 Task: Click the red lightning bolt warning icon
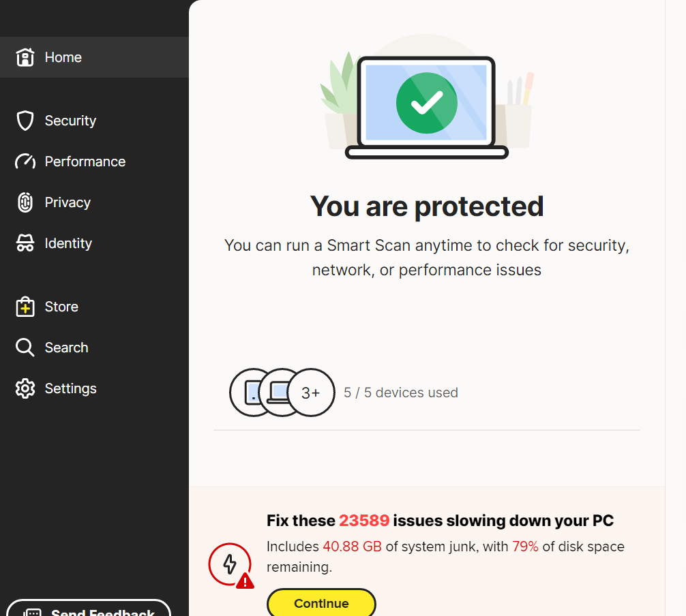[230, 564]
